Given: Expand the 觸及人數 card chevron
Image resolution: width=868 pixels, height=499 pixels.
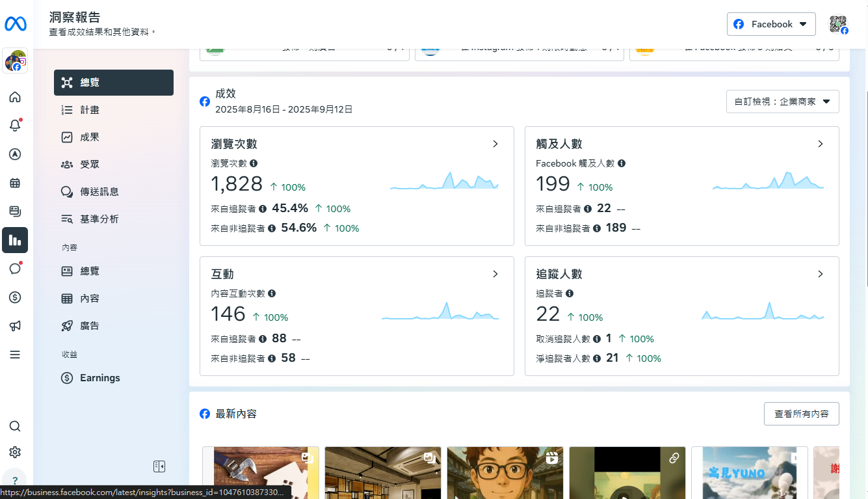Looking at the screenshot, I should [821, 144].
